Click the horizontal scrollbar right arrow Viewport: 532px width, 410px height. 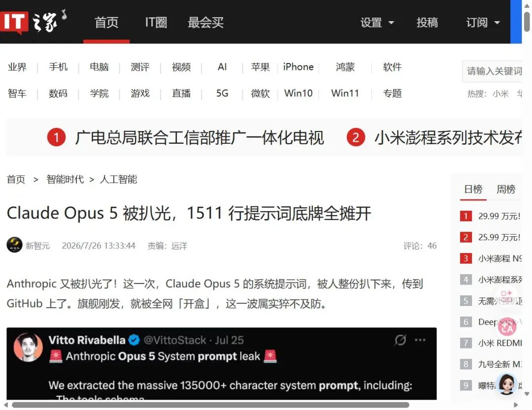[516, 405]
